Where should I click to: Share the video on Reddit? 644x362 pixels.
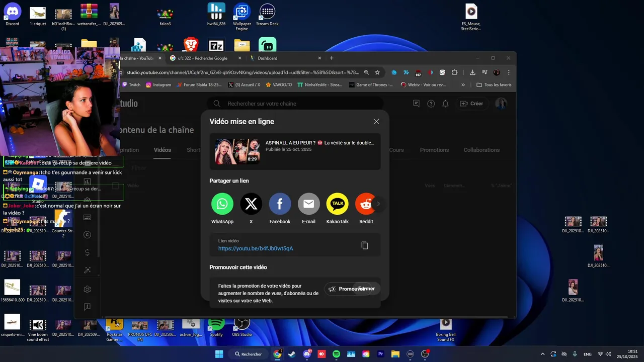point(366,204)
